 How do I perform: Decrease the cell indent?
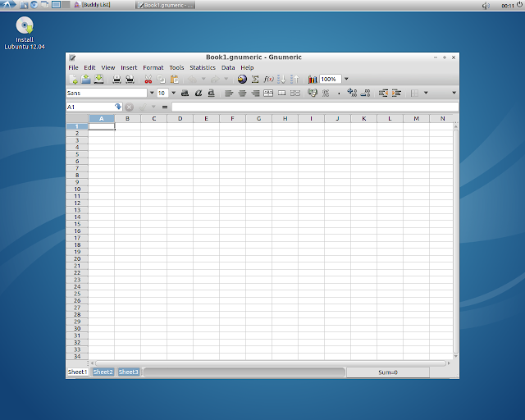[383, 94]
